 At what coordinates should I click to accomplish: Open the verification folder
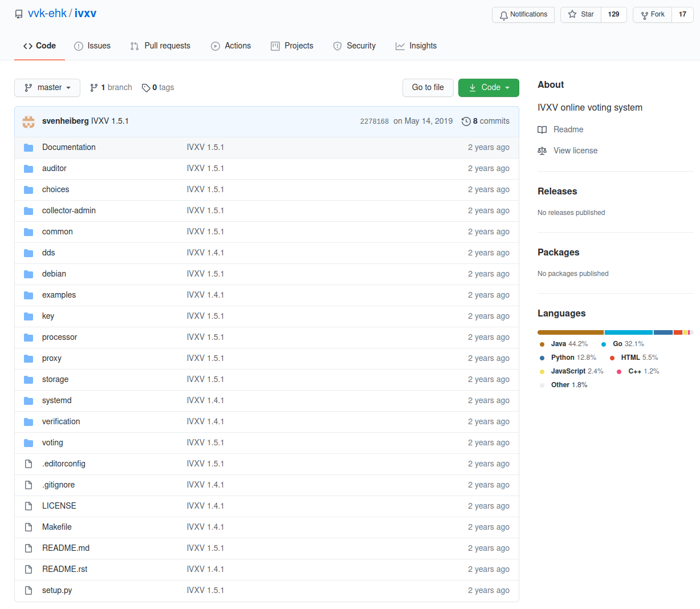coord(61,422)
